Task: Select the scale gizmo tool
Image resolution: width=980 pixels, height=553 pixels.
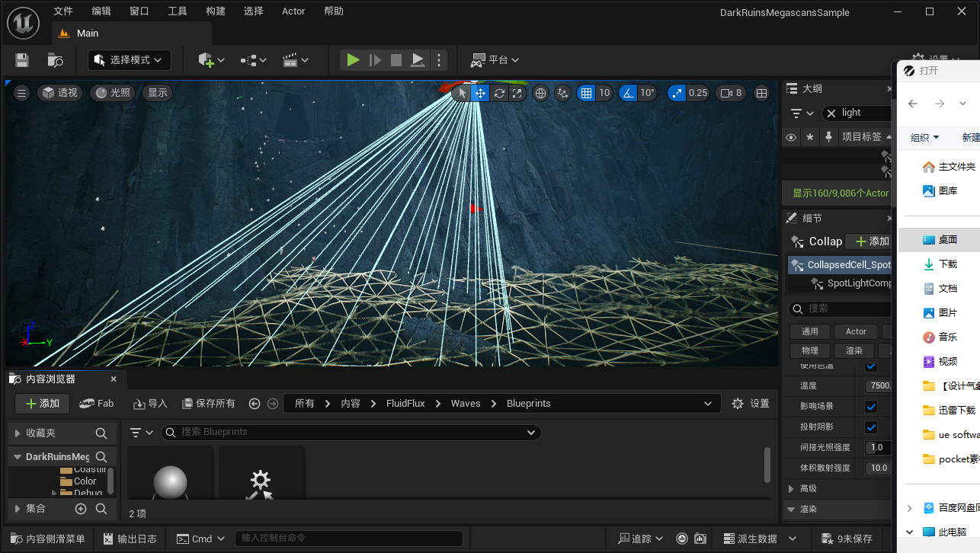Action: pyautogui.click(x=517, y=93)
